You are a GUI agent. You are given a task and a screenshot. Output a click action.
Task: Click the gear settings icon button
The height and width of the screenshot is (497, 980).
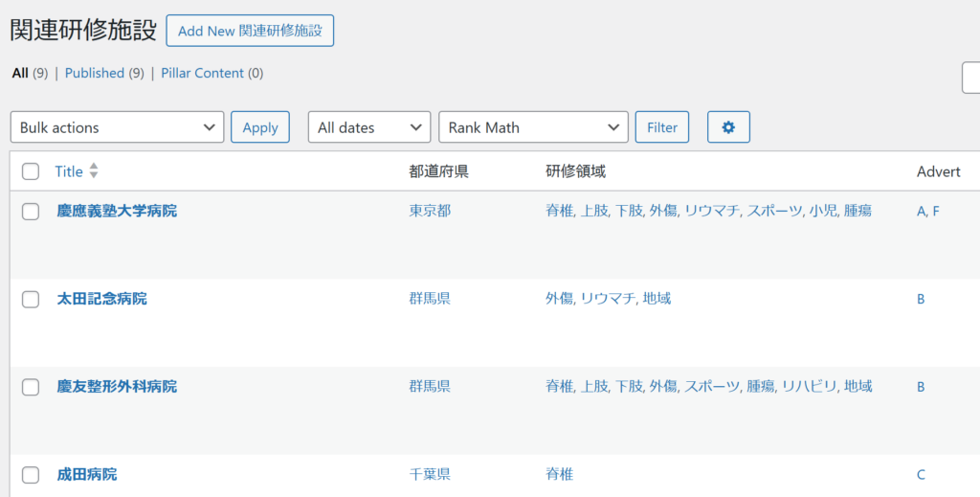(728, 127)
